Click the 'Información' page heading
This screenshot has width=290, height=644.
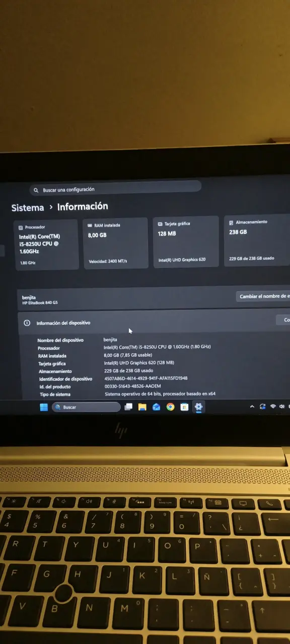(x=83, y=206)
